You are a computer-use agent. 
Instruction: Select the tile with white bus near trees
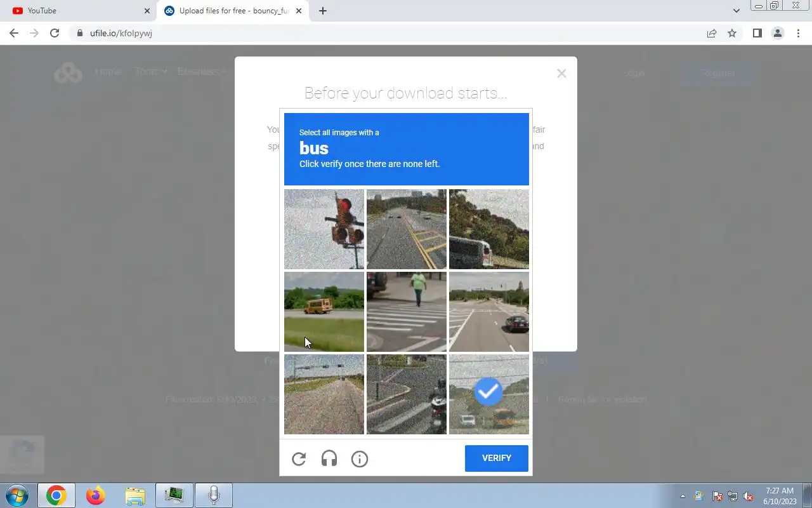tap(489, 229)
